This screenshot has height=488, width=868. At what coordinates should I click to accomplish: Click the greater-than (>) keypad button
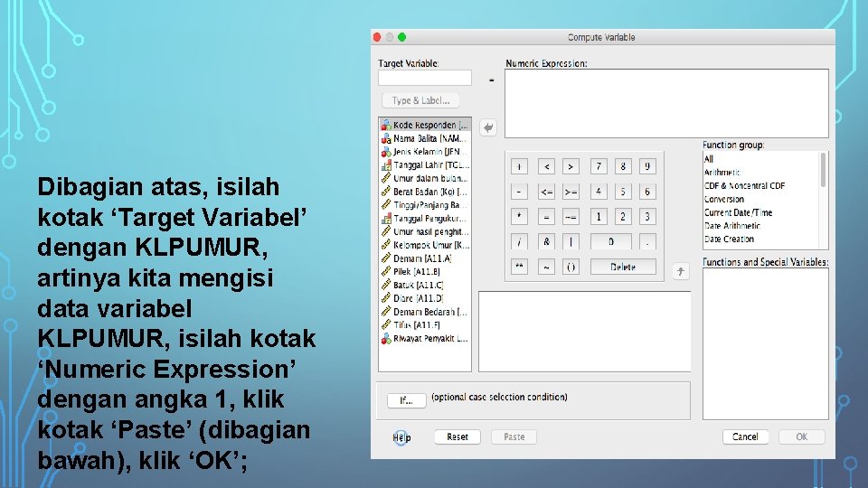571,166
